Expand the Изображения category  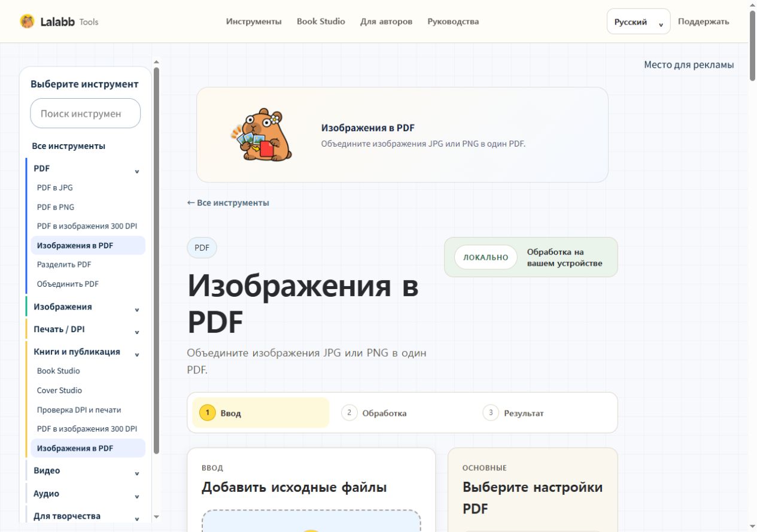pyautogui.click(x=86, y=306)
